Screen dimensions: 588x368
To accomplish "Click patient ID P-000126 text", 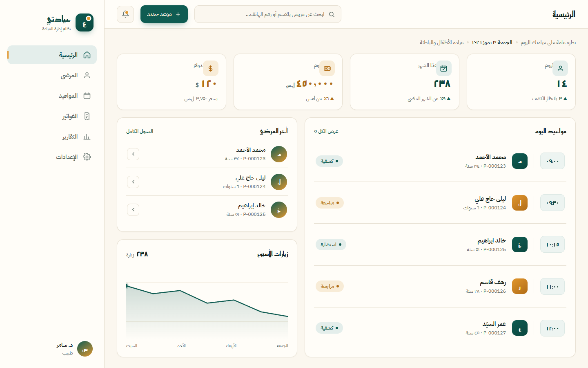I will coord(494,291).
